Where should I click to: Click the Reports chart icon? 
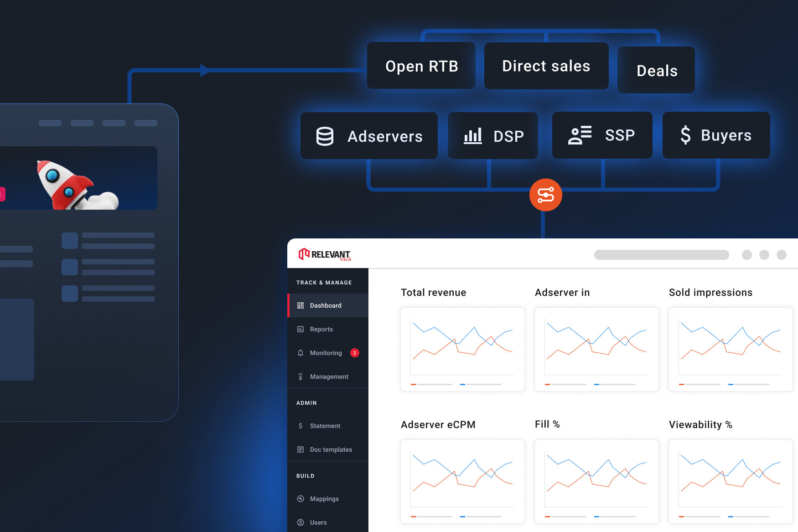[x=301, y=329]
